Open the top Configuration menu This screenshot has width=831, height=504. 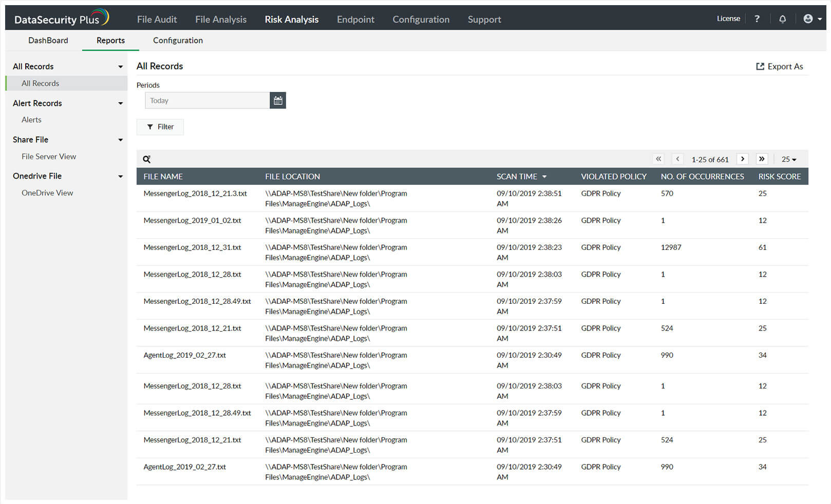click(x=421, y=20)
